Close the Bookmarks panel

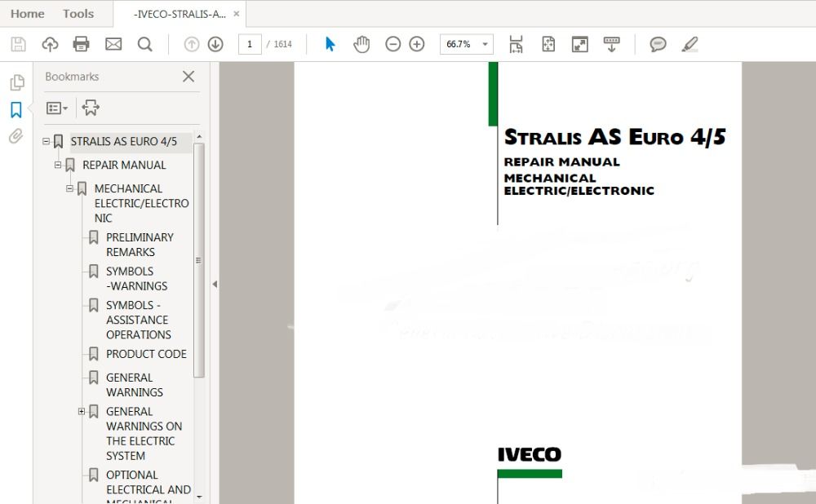coord(188,77)
